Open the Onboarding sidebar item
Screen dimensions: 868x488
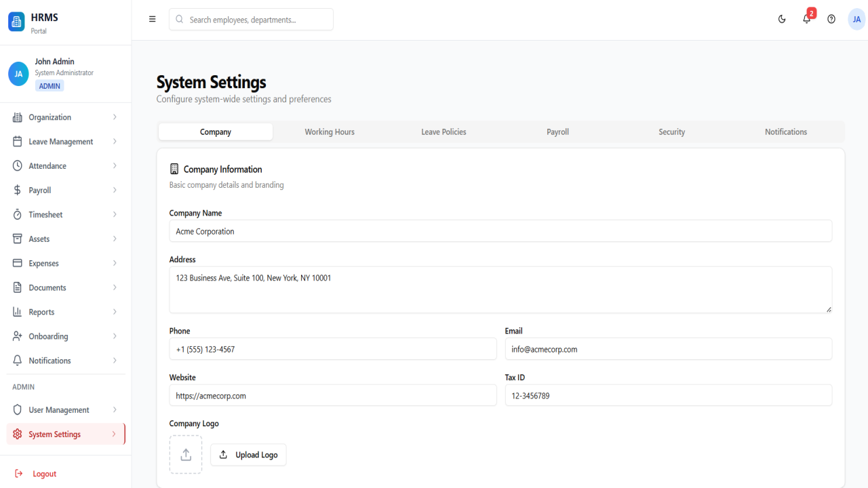(x=66, y=337)
